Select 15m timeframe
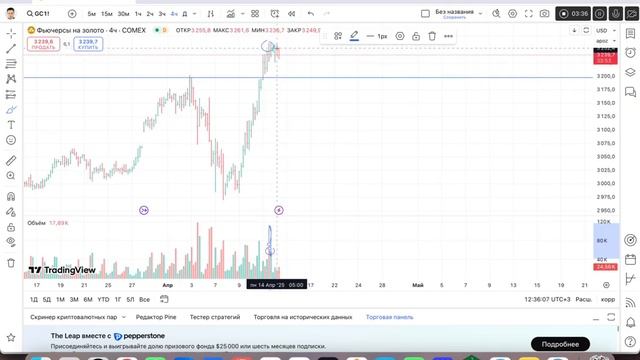The height and width of the screenshot is (360, 640). (x=107, y=14)
